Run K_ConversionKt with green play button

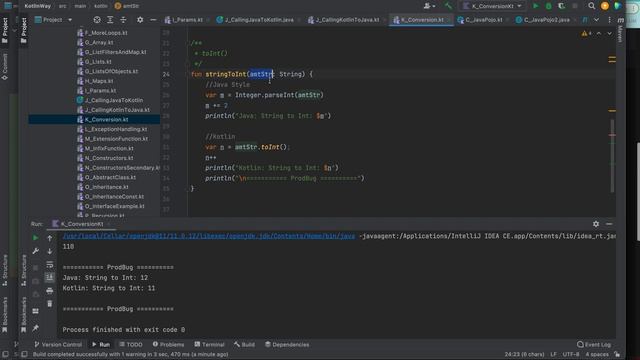[x=536, y=6]
